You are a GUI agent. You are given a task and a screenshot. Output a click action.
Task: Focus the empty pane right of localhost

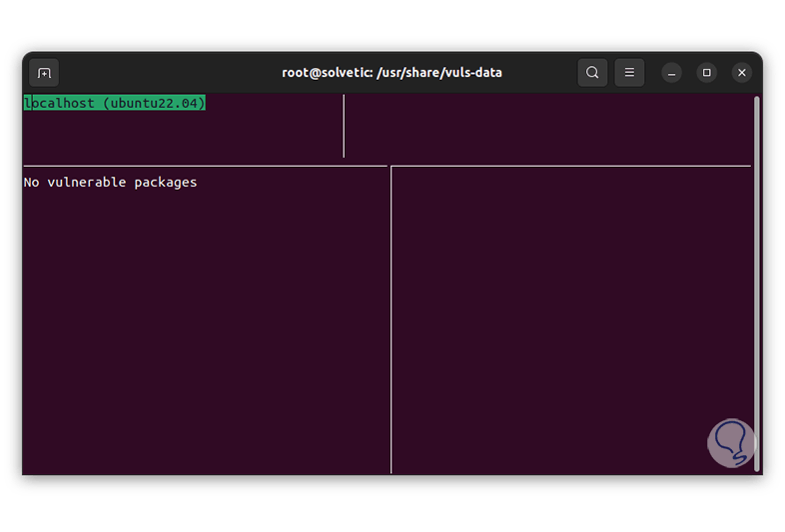pyautogui.click(x=547, y=127)
